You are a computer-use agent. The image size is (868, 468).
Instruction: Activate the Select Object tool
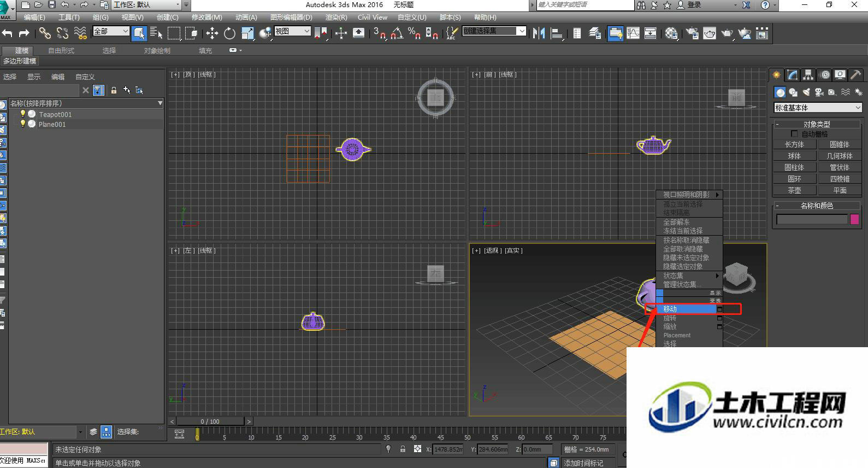point(139,33)
